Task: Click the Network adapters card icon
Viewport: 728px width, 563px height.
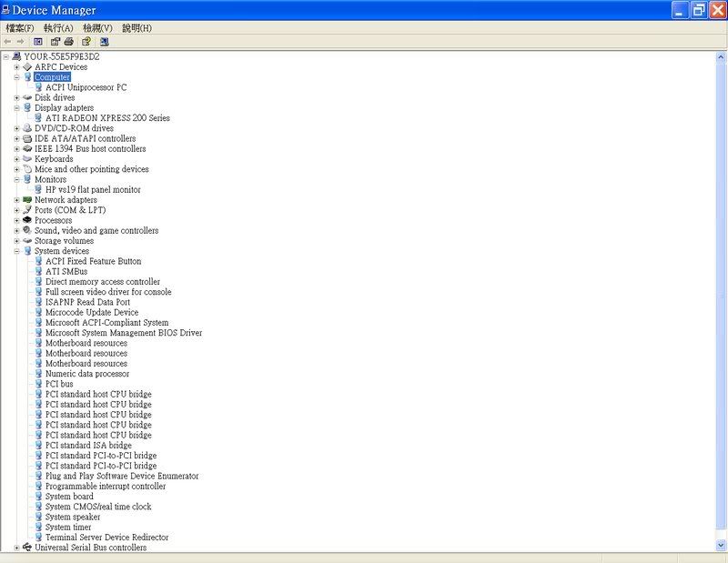Action: click(27, 199)
